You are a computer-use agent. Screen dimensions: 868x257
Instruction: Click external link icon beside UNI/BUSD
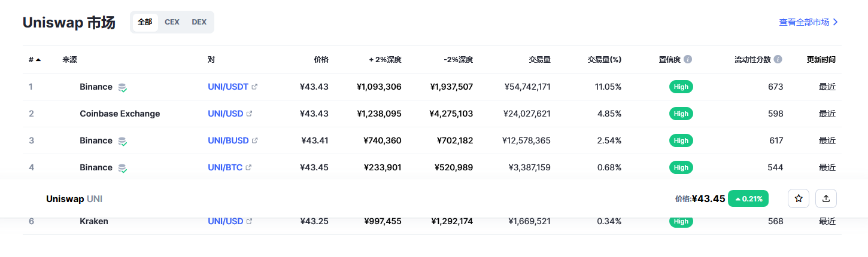[254, 140]
